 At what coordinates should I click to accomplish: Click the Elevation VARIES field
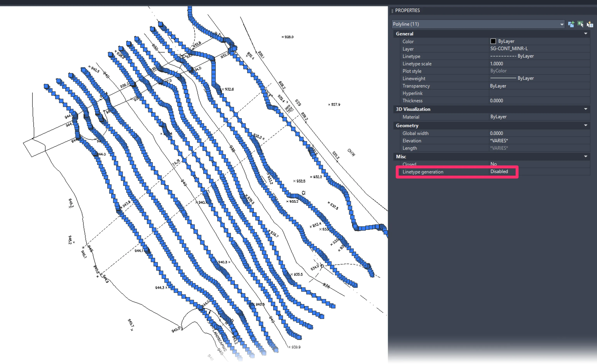pyautogui.click(x=499, y=141)
